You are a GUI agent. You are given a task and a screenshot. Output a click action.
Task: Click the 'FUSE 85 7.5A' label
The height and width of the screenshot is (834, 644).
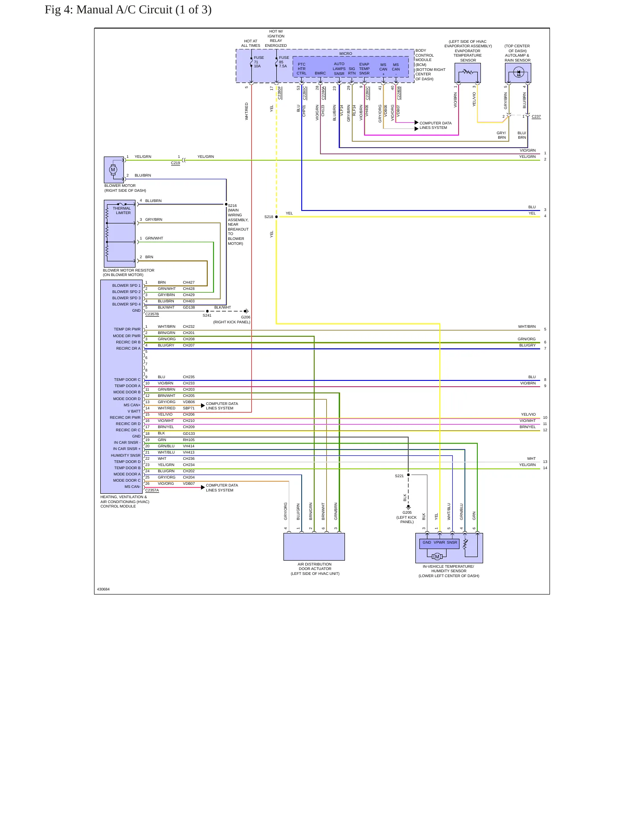click(x=284, y=62)
